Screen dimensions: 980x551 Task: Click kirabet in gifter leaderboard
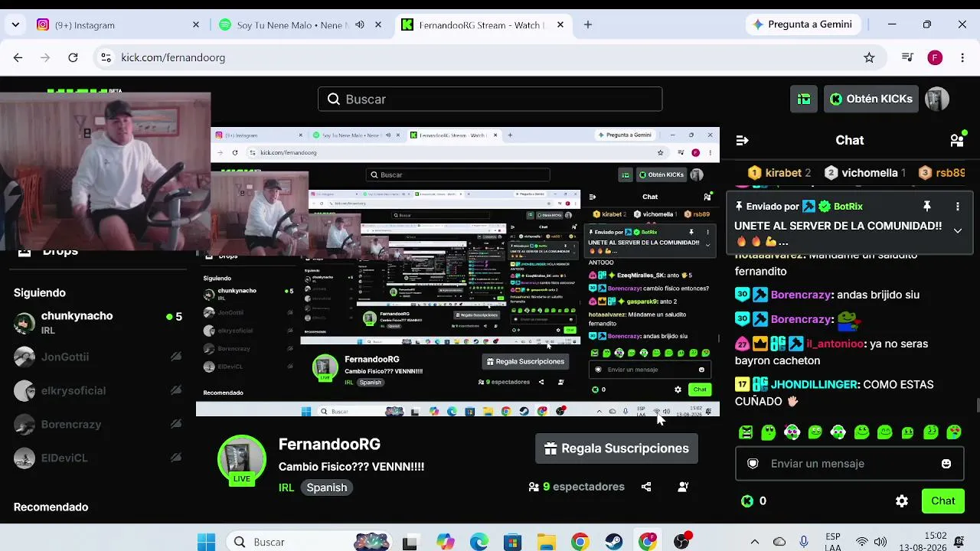tap(779, 173)
